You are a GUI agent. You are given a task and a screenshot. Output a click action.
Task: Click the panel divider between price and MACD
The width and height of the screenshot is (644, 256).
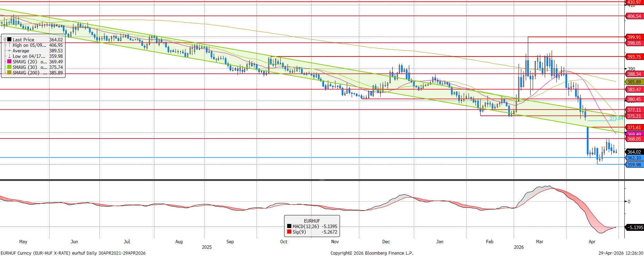click(322, 180)
